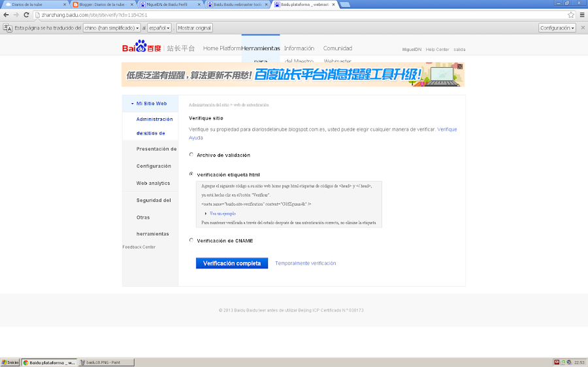Click Temporalmente verificación link
The width and height of the screenshot is (588, 367).
[x=306, y=263]
